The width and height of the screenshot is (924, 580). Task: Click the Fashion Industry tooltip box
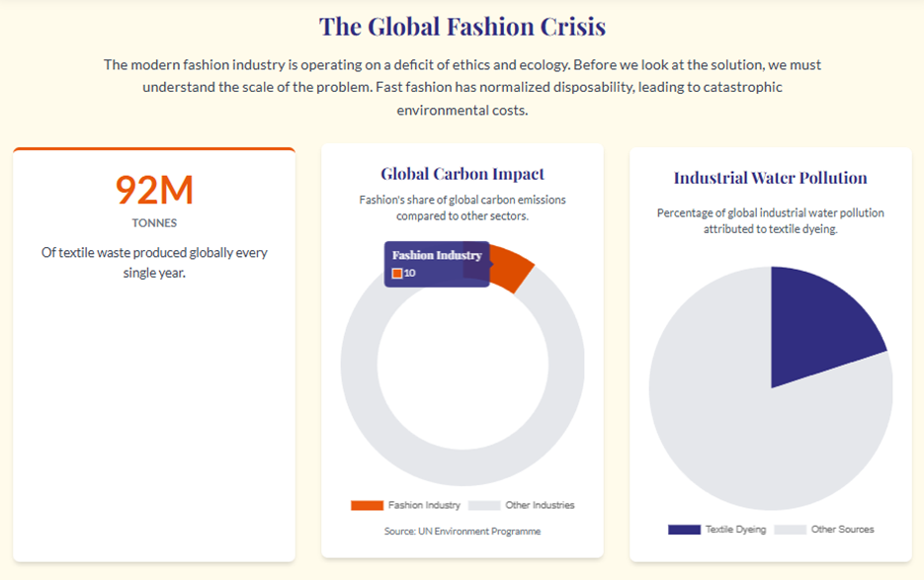pyautogui.click(x=437, y=264)
